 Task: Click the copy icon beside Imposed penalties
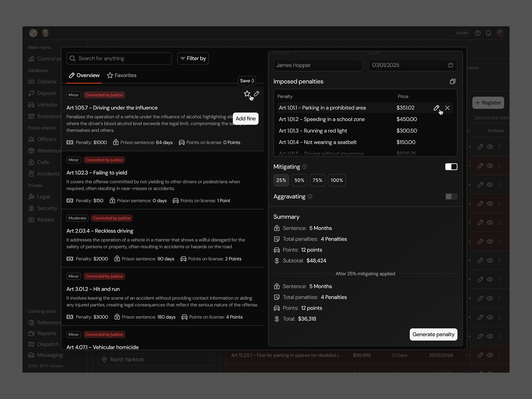coord(452,81)
